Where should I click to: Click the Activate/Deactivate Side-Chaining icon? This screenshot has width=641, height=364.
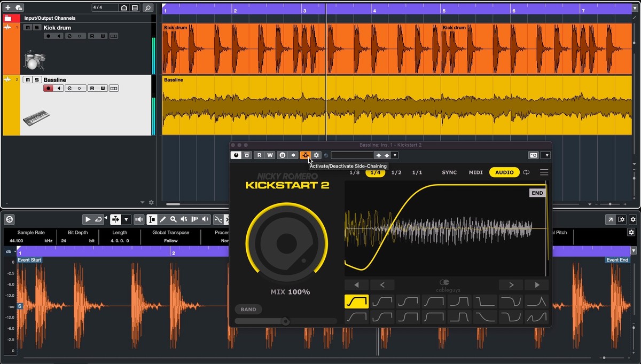[305, 155]
